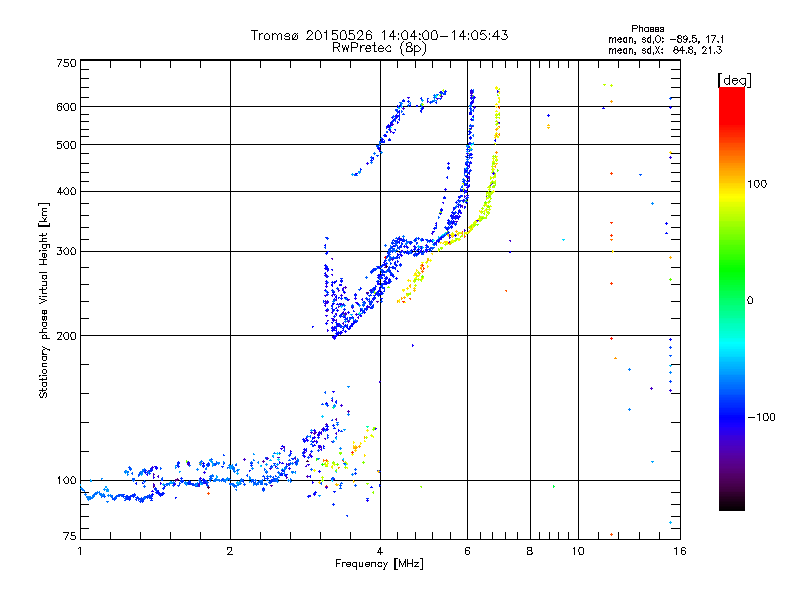This screenshot has height=600, width=800.
Task: Click the colorbar tick label '0'
Action: pyautogui.click(x=750, y=301)
